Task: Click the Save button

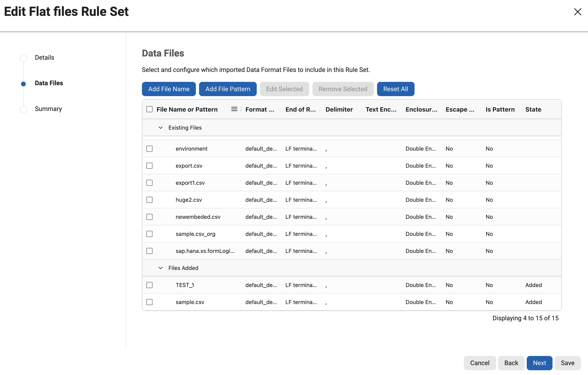Action: coord(567,363)
